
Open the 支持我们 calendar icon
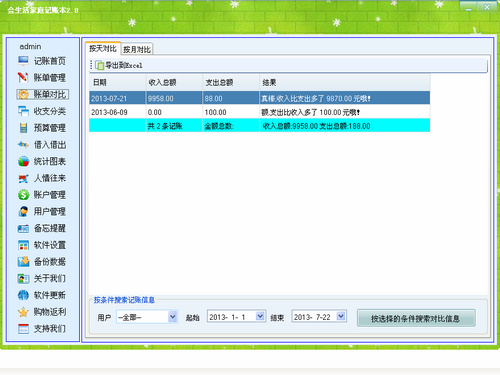(23, 329)
